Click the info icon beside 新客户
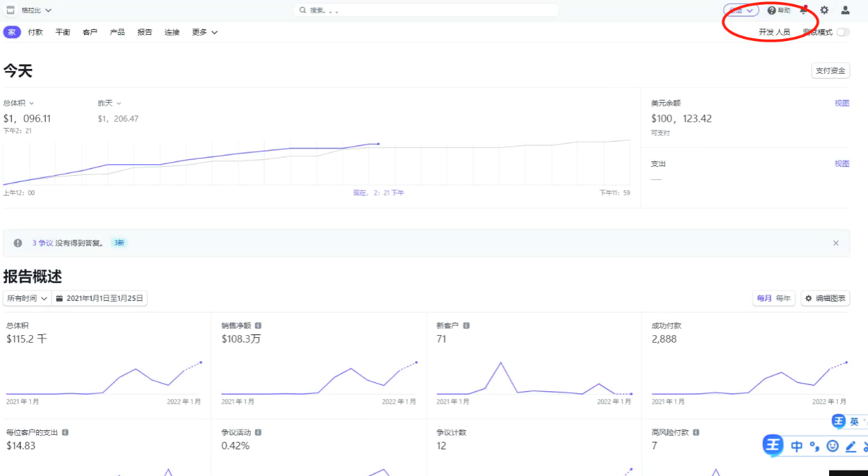Viewport: 868px width, 476px height. (466, 326)
